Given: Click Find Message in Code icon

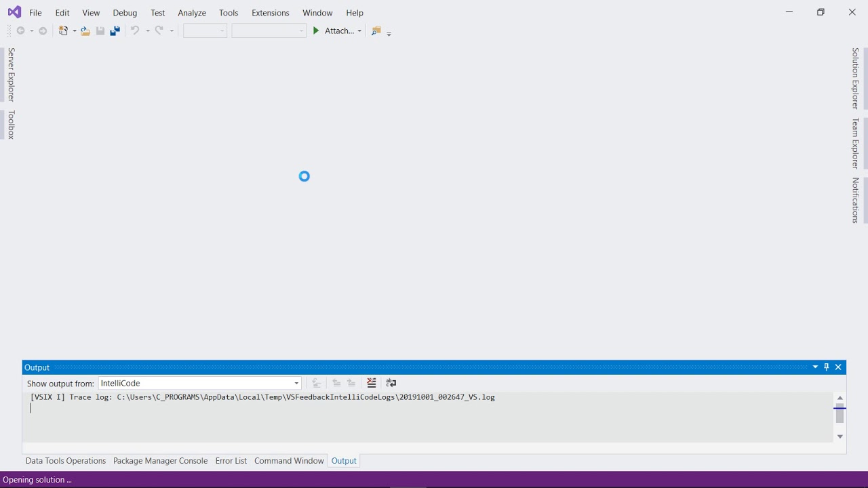Looking at the screenshot, I should (x=317, y=383).
